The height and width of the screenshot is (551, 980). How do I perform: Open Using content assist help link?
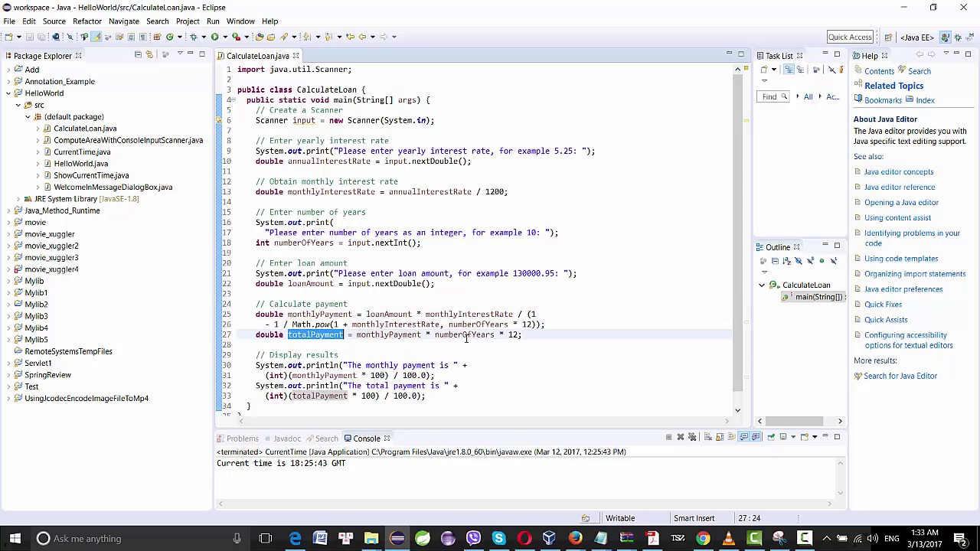(897, 218)
